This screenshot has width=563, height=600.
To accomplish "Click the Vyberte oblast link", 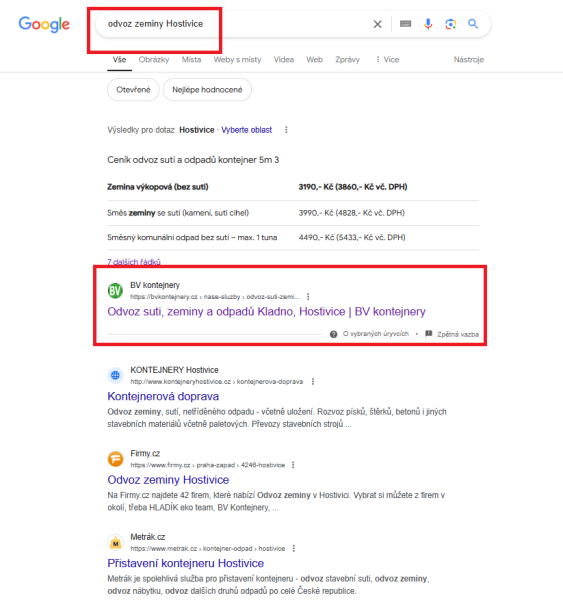I will coord(246,130).
